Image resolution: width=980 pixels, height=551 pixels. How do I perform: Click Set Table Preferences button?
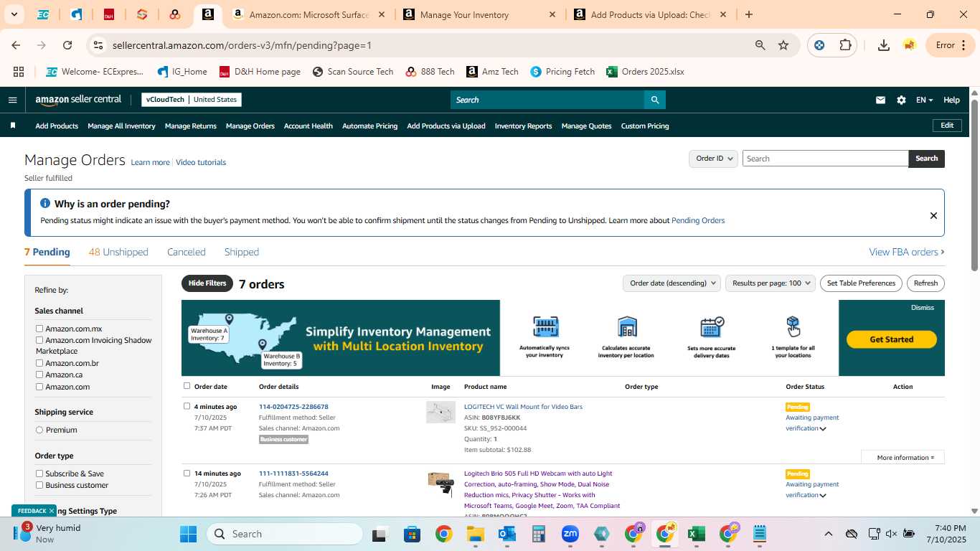pyautogui.click(x=861, y=283)
